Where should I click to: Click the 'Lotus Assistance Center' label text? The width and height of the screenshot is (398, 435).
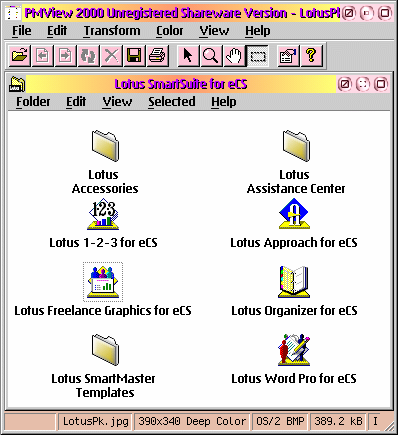pos(296,182)
